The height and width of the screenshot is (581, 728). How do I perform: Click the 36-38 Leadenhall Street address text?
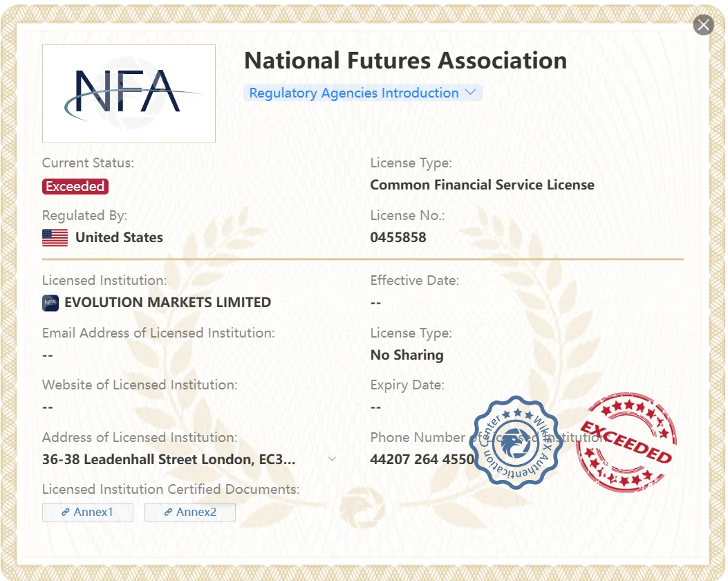pos(169,459)
